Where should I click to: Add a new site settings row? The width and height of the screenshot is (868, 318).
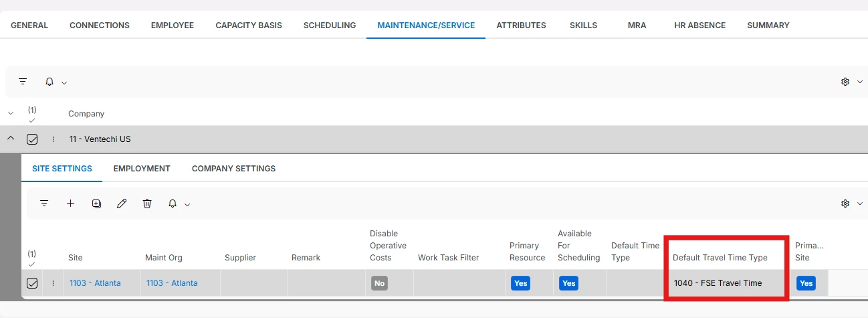click(71, 204)
